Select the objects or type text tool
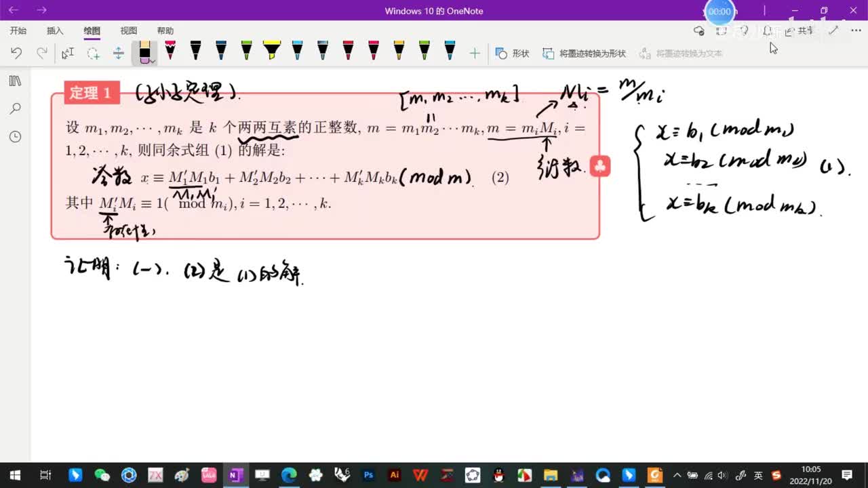 point(68,53)
